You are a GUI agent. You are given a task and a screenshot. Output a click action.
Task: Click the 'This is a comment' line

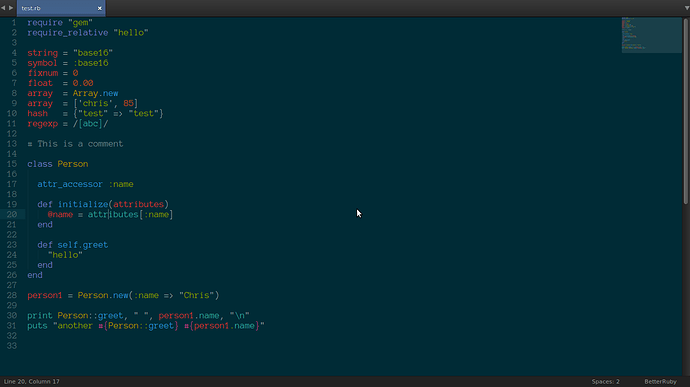click(x=75, y=144)
